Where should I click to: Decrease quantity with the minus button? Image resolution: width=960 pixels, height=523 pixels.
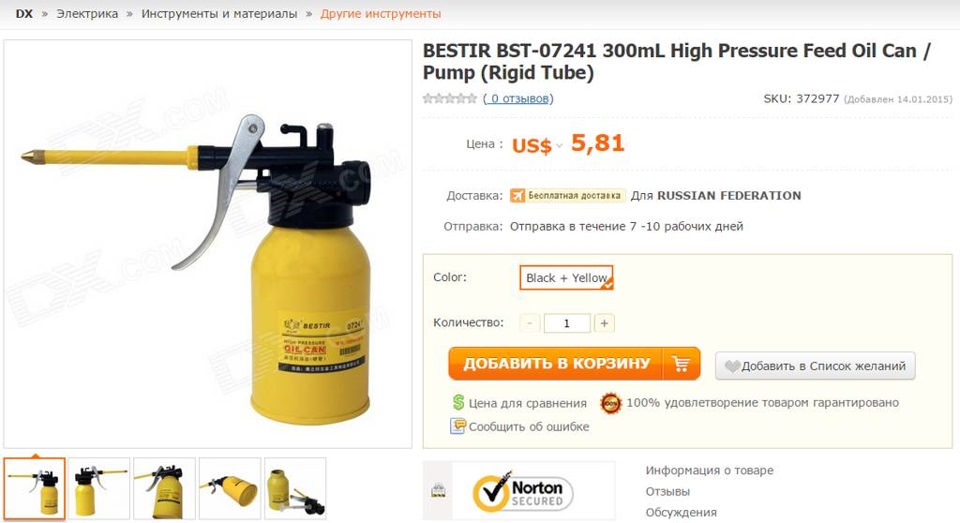pos(530,323)
